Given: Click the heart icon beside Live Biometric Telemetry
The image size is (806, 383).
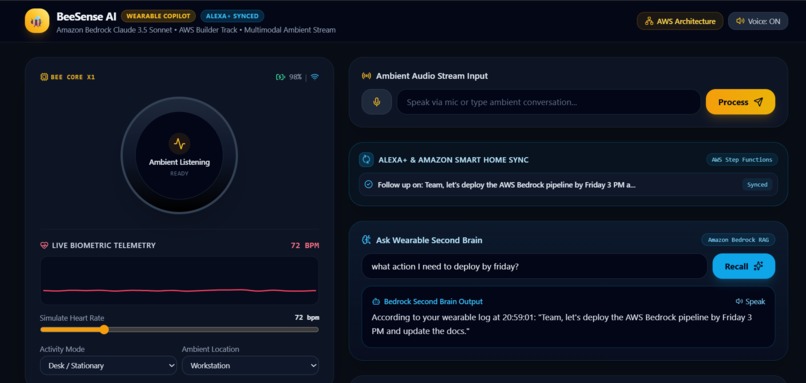Looking at the screenshot, I should click(x=44, y=246).
